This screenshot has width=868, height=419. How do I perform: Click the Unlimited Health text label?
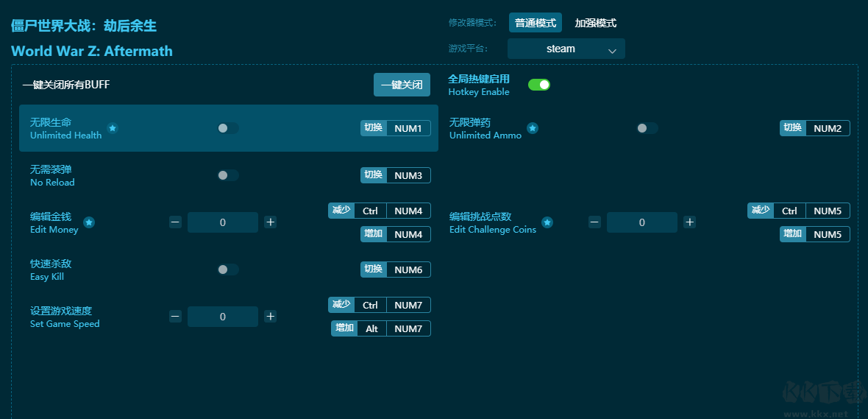point(66,135)
